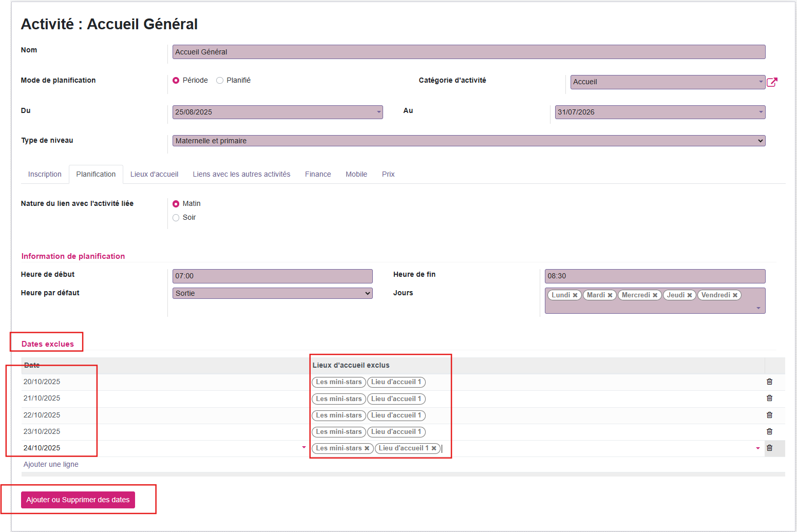
Task: Remove the 22/10/2025 row with trash icon
Action: tap(769, 415)
